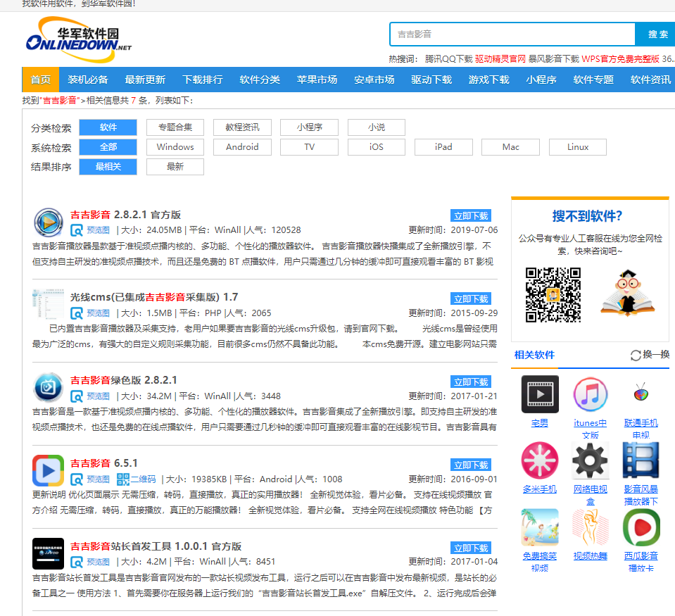Open 装机必备 navigation item
The image size is (675, 616).
(x=88, y=80)
